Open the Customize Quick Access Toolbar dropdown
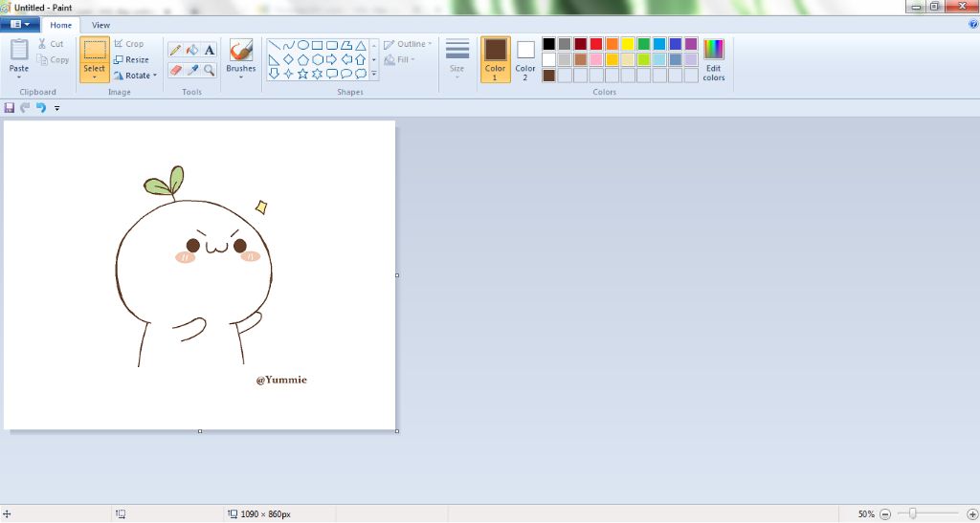980x523 pixels. point(56,109)
